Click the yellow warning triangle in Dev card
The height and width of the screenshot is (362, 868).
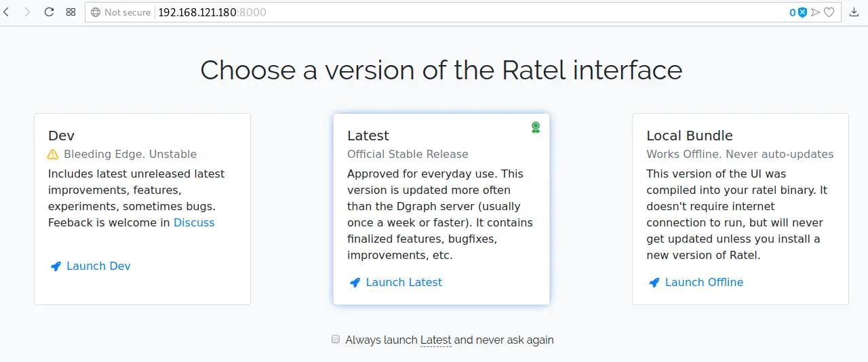tap(53, 155)
